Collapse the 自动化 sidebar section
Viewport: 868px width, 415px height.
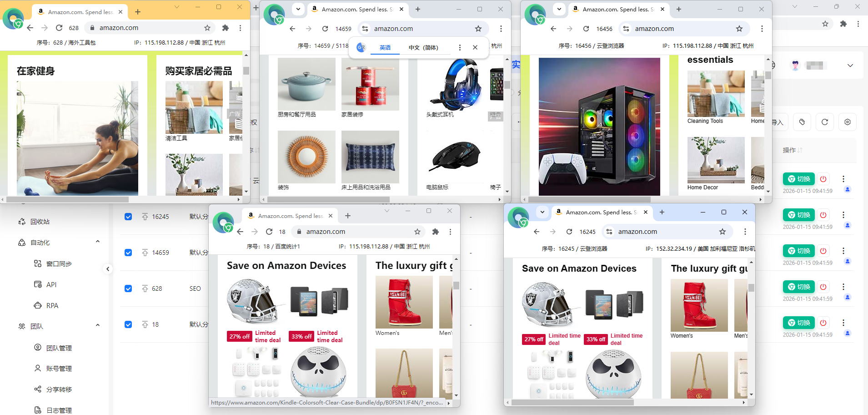click(98, 242)
